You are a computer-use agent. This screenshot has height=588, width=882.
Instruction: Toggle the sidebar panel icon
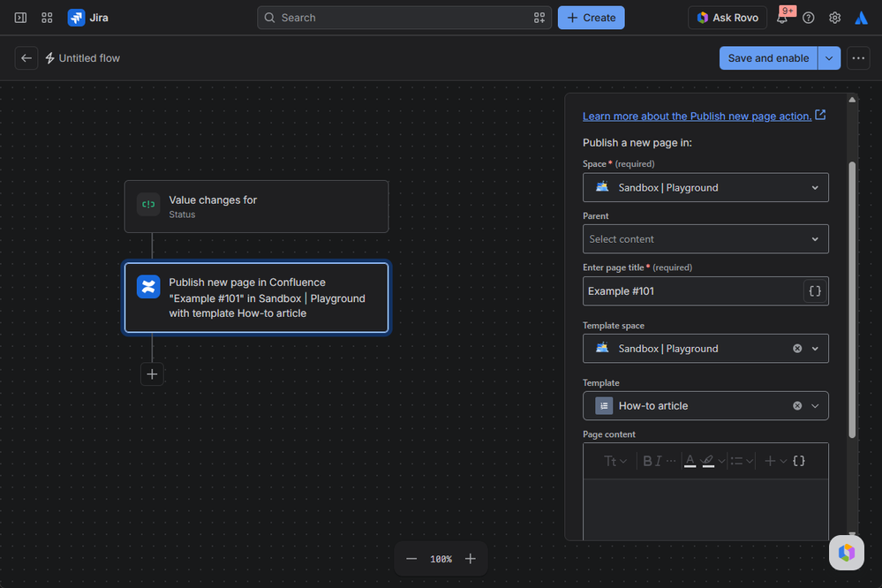(x=20, y=18)
